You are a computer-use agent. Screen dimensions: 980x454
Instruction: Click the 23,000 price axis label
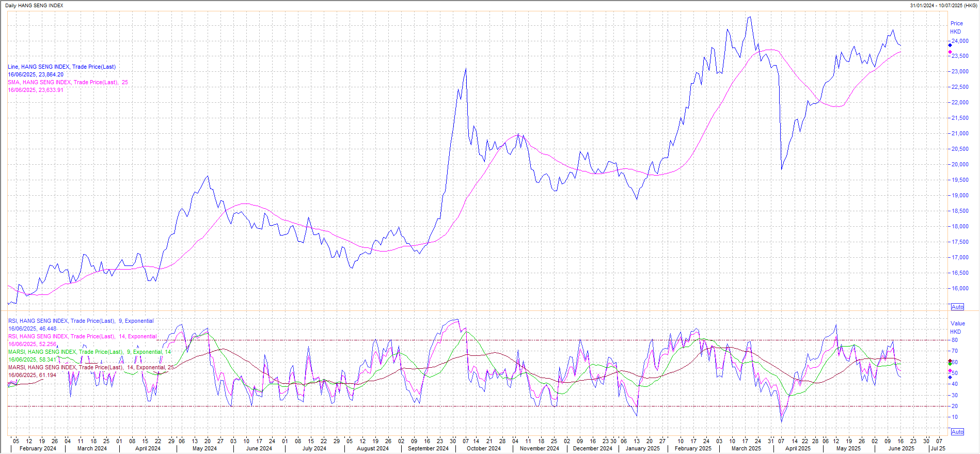[x=960, y=71]
